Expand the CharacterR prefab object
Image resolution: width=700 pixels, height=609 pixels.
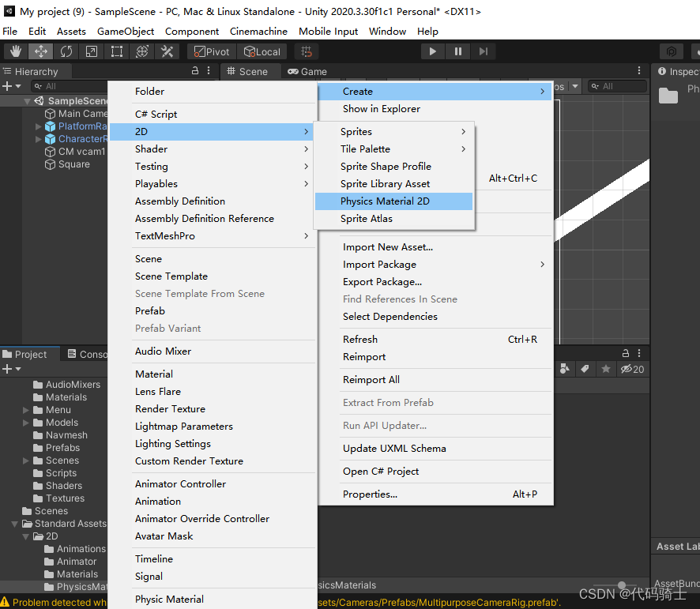click(x=39, y=139)
